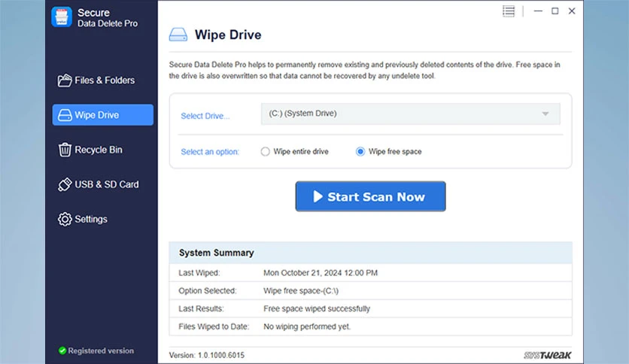Click Version: 1.0.1000.6015 text
This screenshot has height=364, width=629.
(207, 355)
